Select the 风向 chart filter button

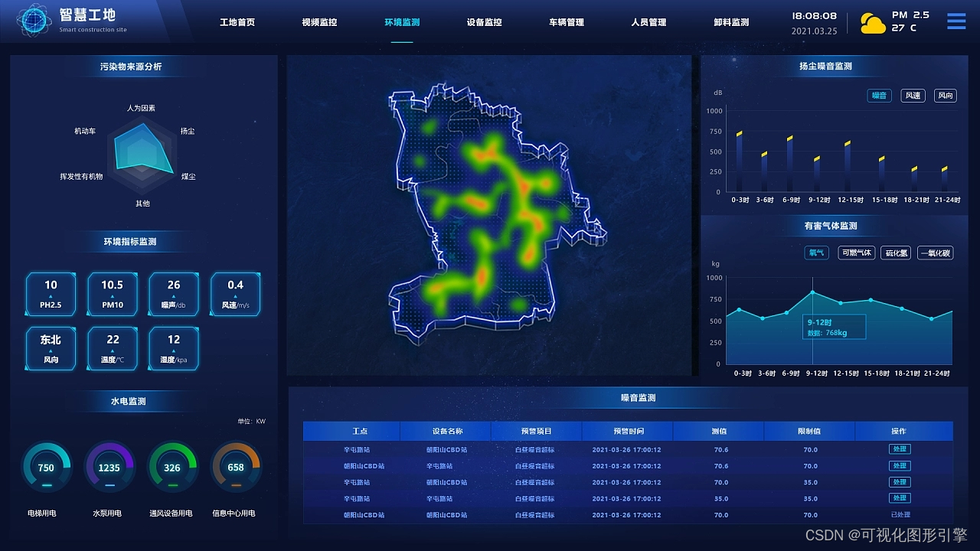(x=946, y=96)
